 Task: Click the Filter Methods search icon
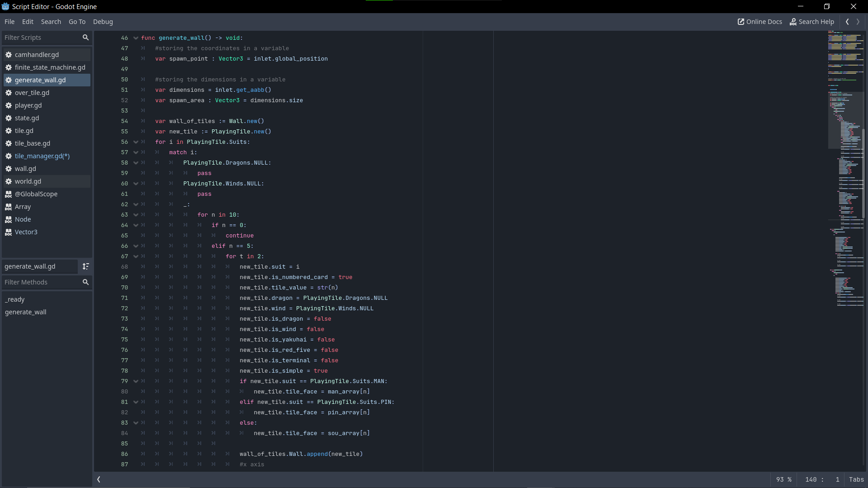(85, 282)
